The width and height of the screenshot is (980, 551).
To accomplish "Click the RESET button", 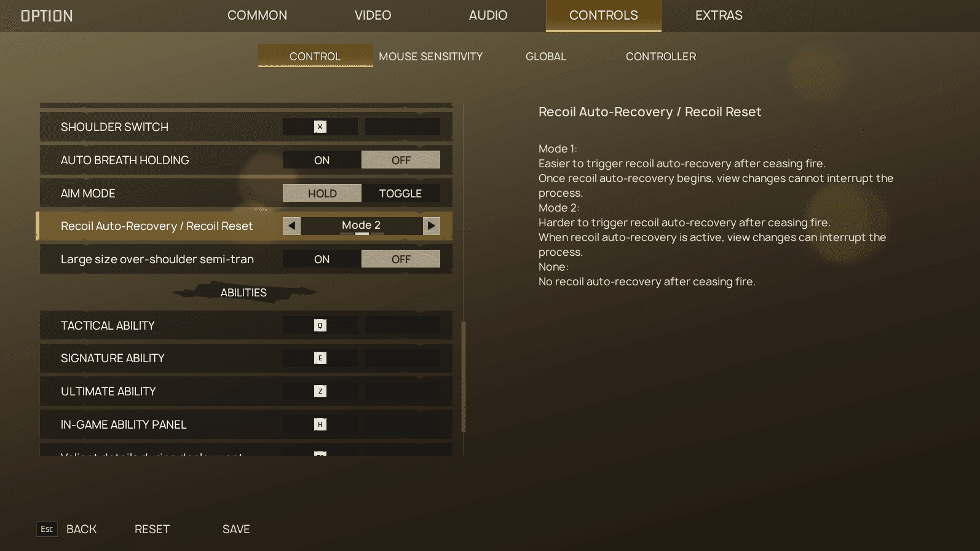I will [x=152, y=529].
